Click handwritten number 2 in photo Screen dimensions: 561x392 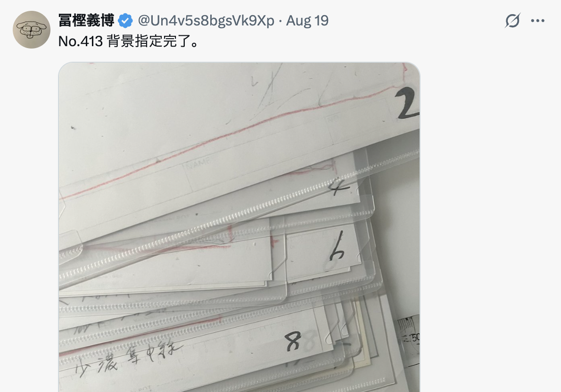[x=408, y=103]
